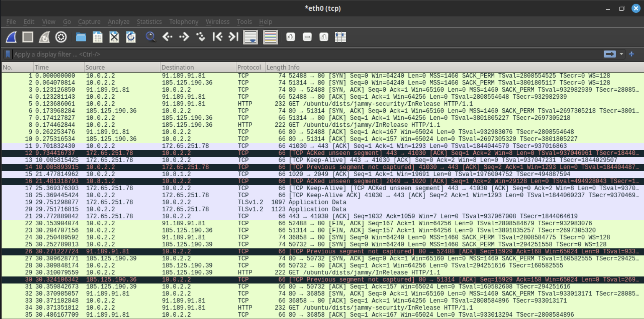This screenshot has width=644, height=319.
Task: Open the capture options gear
Action: point(61,37)
